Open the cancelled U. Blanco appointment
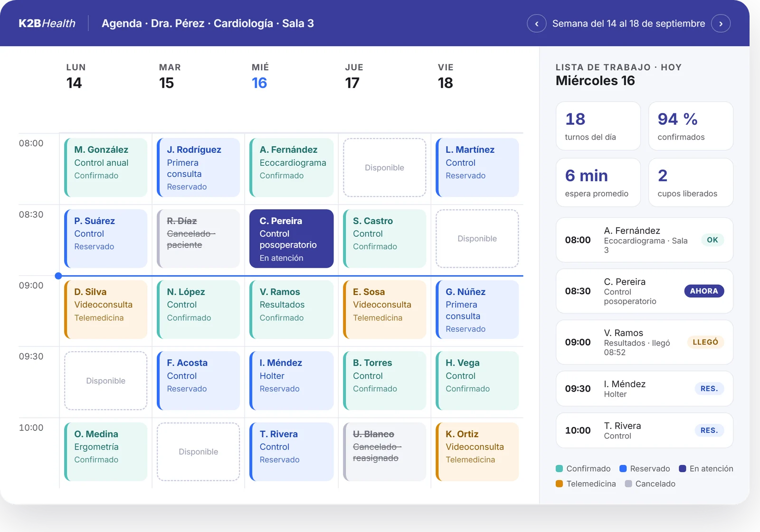The width and height of the screenshot is (760, 532). point(384,452)
